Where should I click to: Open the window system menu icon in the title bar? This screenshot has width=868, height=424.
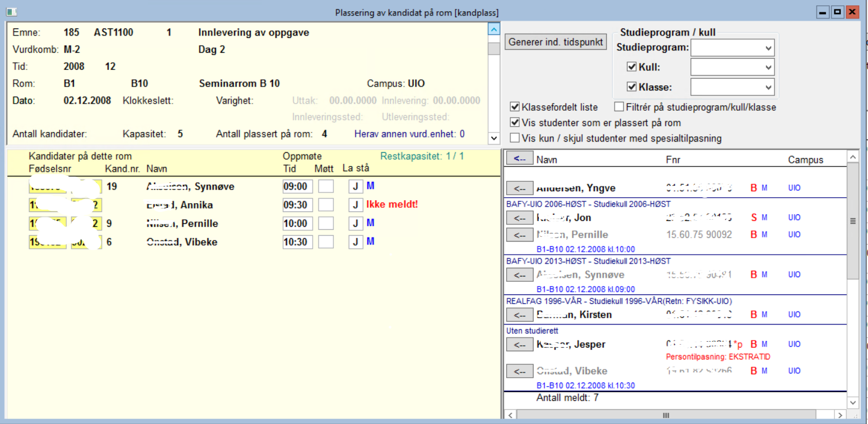pos(11,12)
